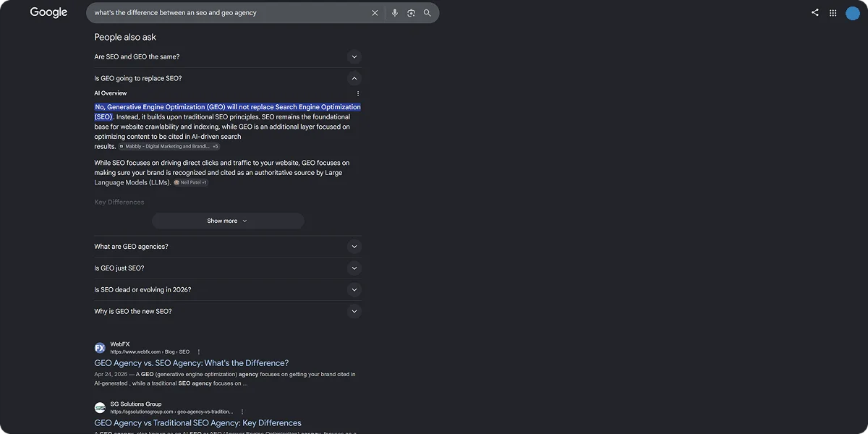Collapse "Is GEO going to replace SEO?"
The width and height of the screenshot is (868, 434).
click(x=228, y=78)
